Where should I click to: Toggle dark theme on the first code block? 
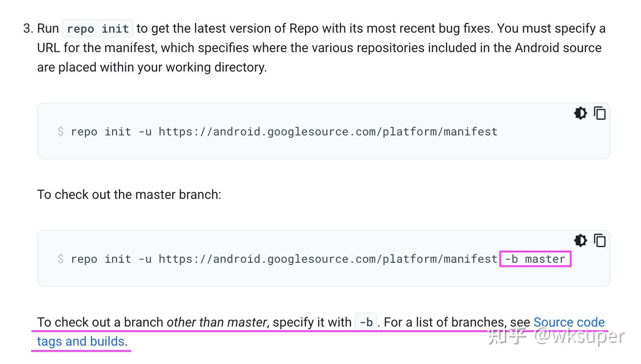pyautogui.click(x=580, y=113)
